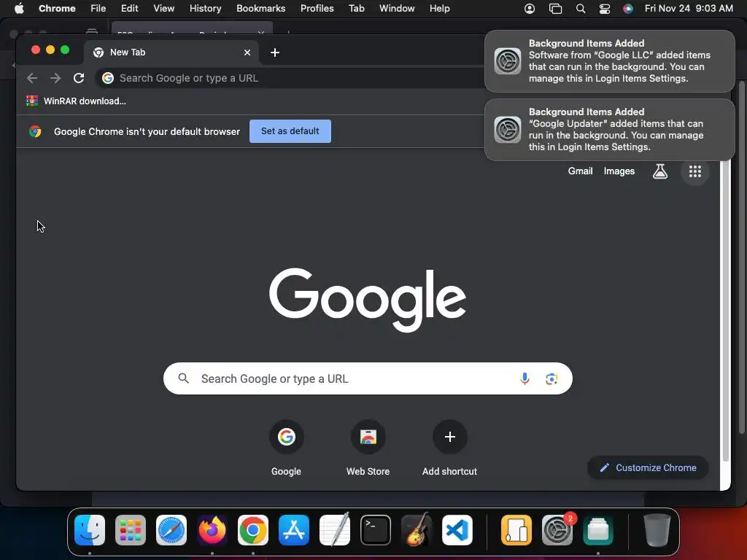Screen dimensions: 747x560
Task: Click Customize Chrome button
Action: pos(648,467)
